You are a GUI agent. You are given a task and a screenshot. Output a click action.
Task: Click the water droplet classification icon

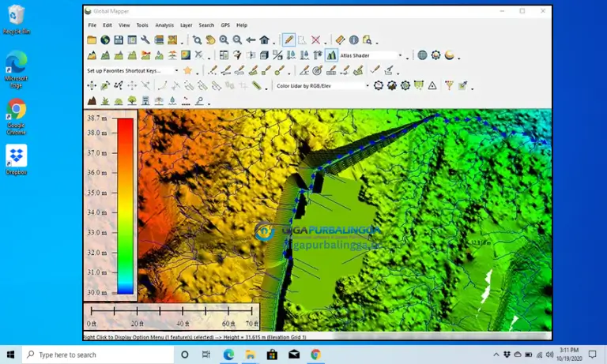click(x=172, y=101)
